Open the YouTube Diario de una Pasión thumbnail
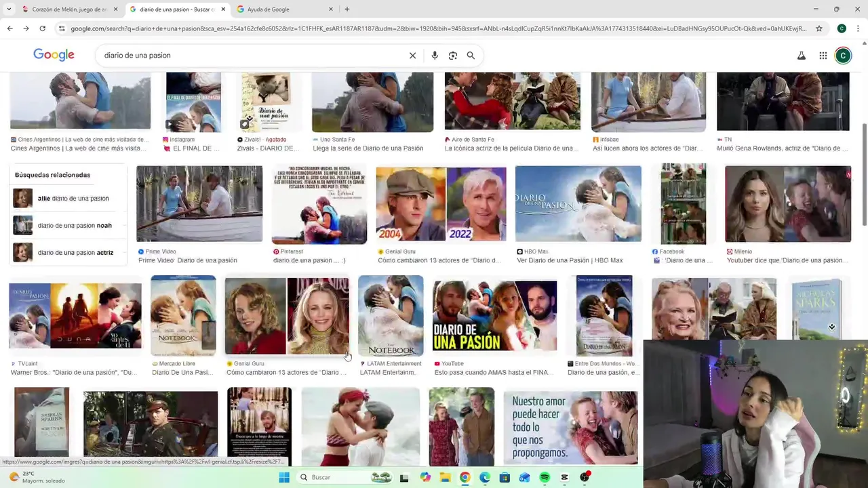868x488 pixels. point(495,316)
